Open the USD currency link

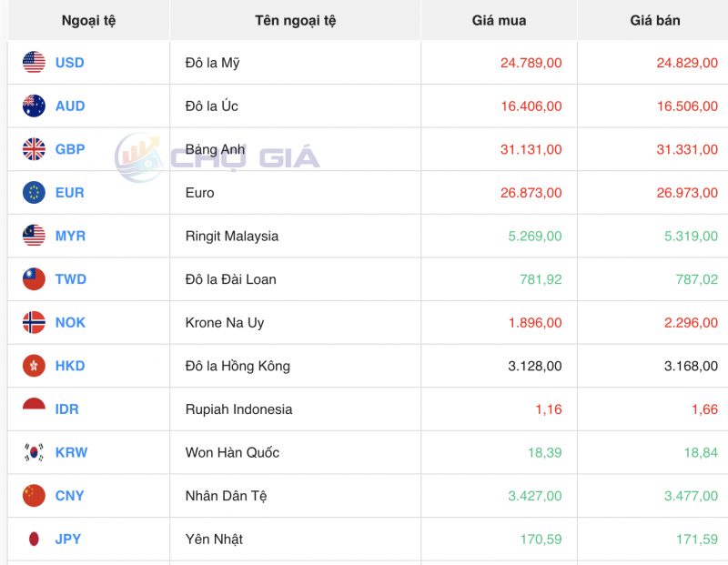(x=72, y=63)
